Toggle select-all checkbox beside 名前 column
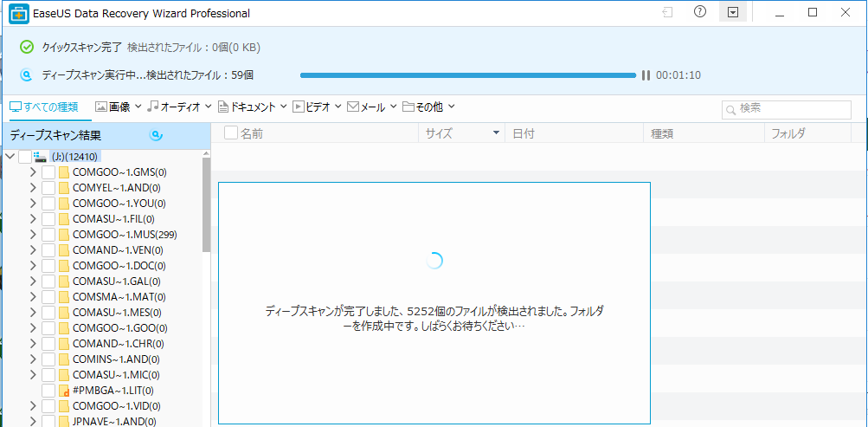The image size is (868, 427). 231,133
